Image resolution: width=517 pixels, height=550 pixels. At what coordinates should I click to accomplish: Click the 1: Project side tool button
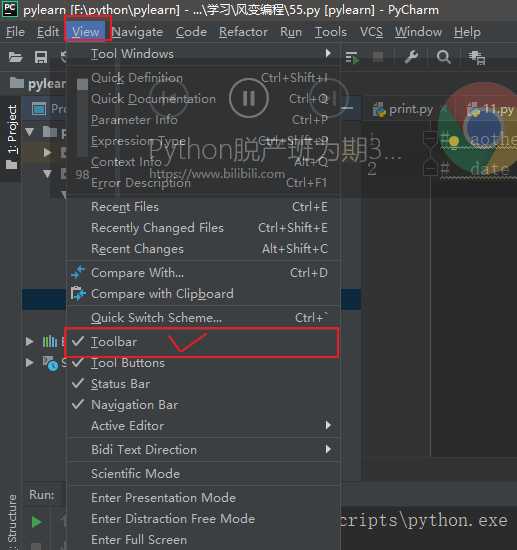pos(12,138)
